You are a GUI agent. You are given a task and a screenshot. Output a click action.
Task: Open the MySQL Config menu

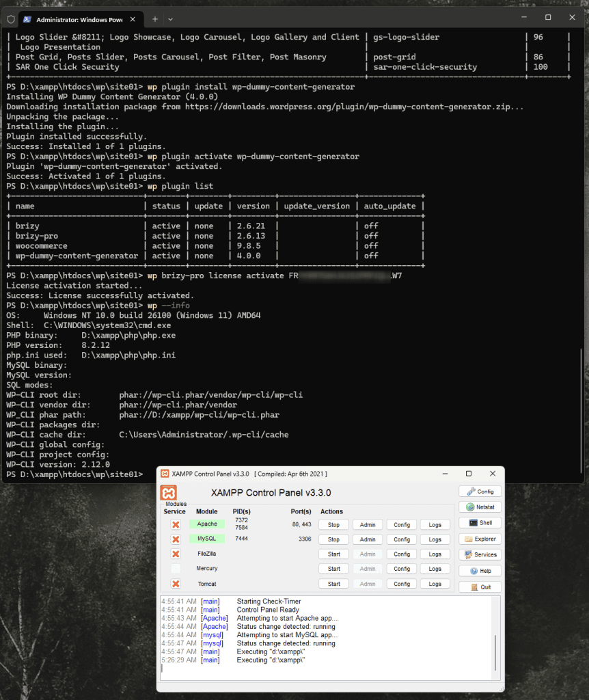[402, 539]
